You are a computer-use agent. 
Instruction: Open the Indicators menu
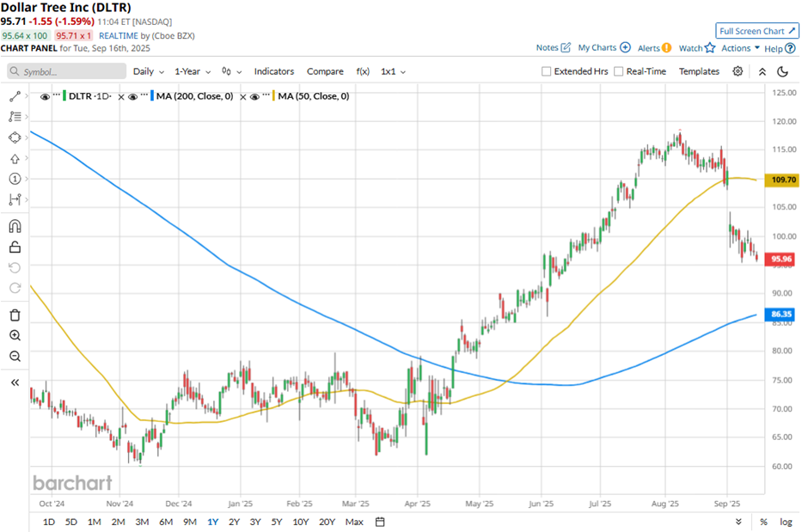click(273, 71)
